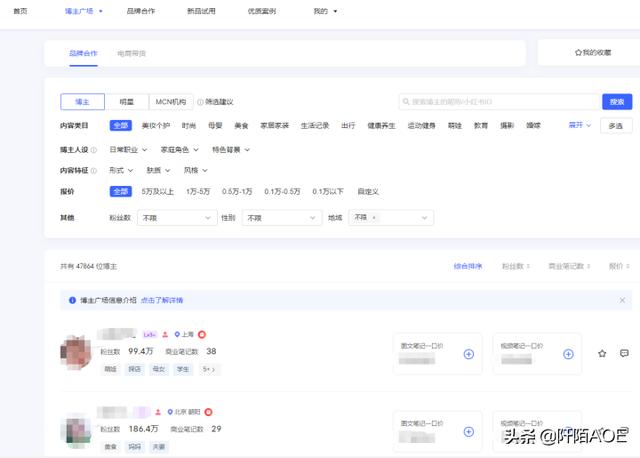640x458 pixels.
Task: Expand the 5+ tags for the 上海 blogger
Action: click(208, 369)
